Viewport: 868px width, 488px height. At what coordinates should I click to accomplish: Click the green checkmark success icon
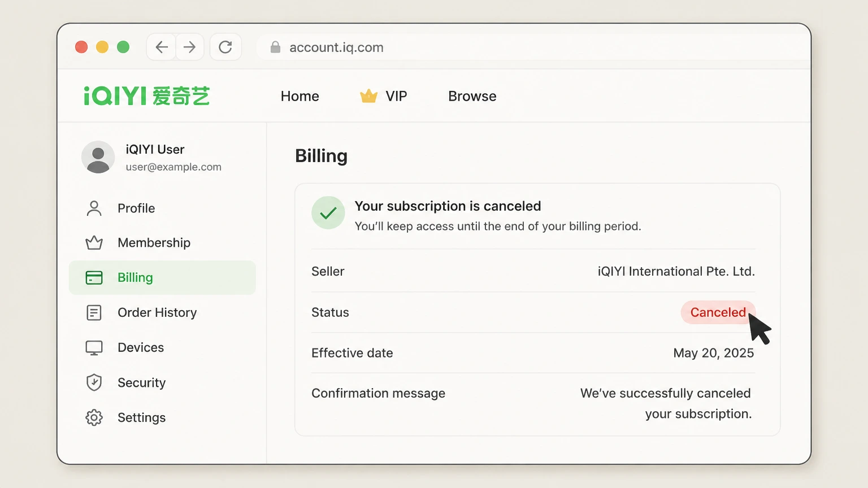[328, 213]
